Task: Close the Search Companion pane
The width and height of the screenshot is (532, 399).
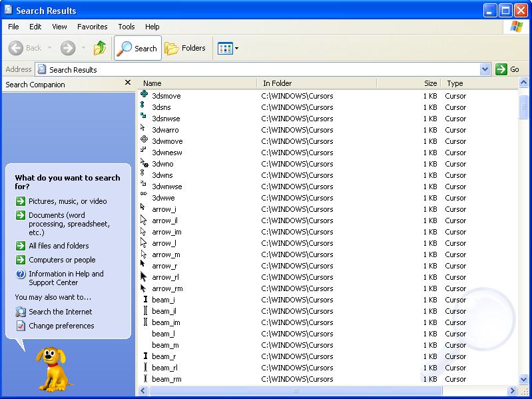Action: tap(128, 83)
